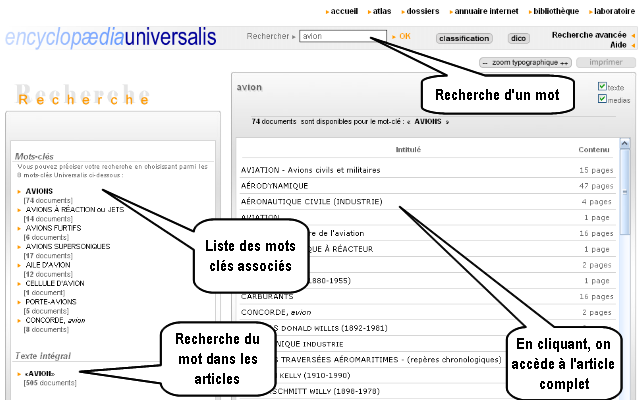Open Recherche avancée link

coord(589,35)
